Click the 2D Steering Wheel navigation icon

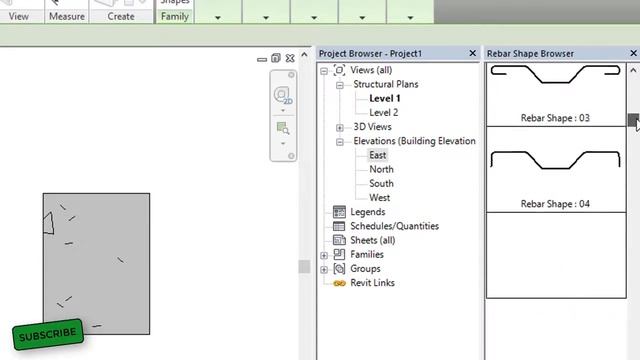tap(282, 96)
